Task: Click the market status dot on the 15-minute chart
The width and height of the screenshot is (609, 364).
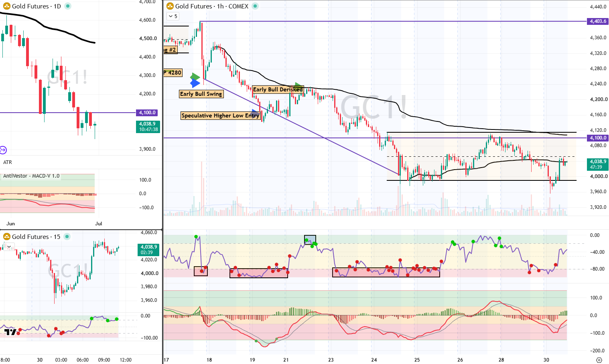Action: [67, 237]
